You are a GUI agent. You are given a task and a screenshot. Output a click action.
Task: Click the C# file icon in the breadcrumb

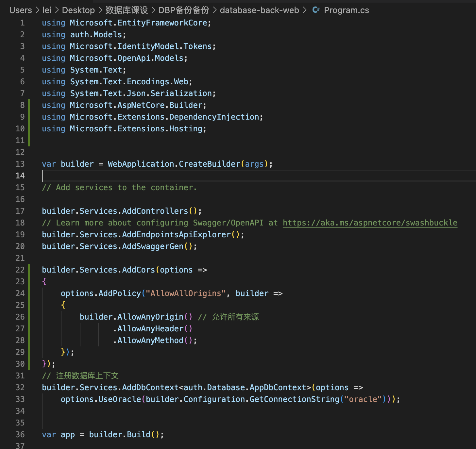(x=315, y=10)
